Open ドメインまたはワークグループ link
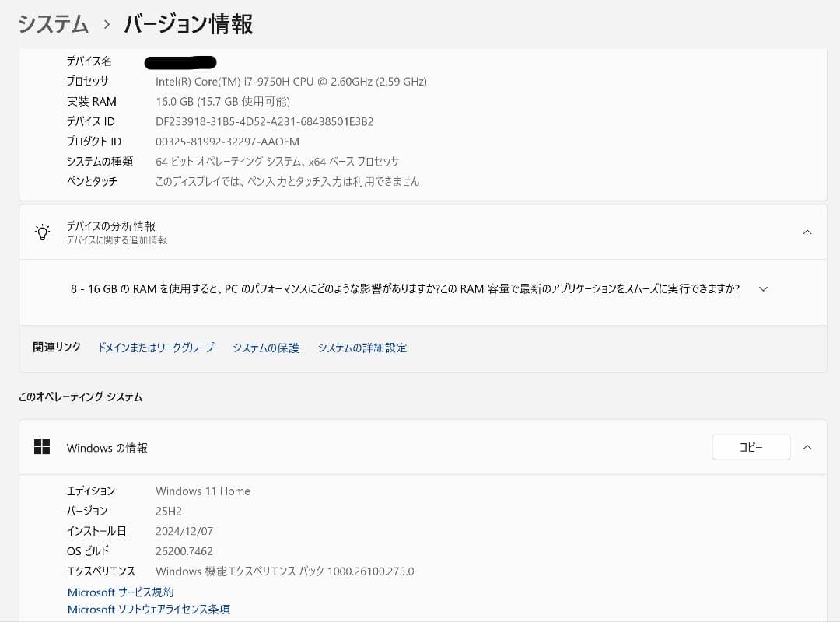This screenshot has height=622, width=840. pyautogui.click(x=156, y=348)
